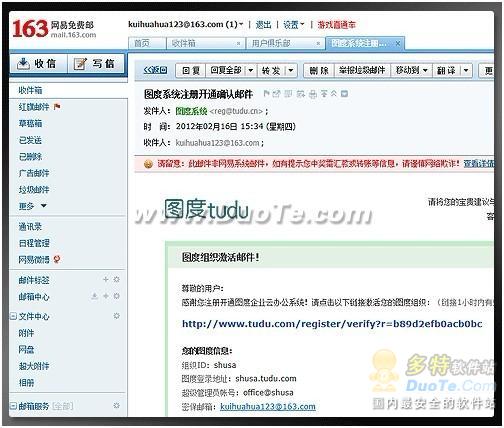Open the 广告邮件 folder
The width and height of the screenshot is (504, 428).
[x=34, y=173]
